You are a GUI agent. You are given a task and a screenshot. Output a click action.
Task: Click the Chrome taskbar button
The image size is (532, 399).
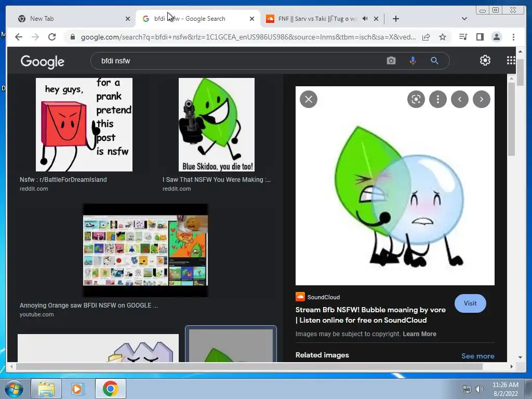(111, 389)
